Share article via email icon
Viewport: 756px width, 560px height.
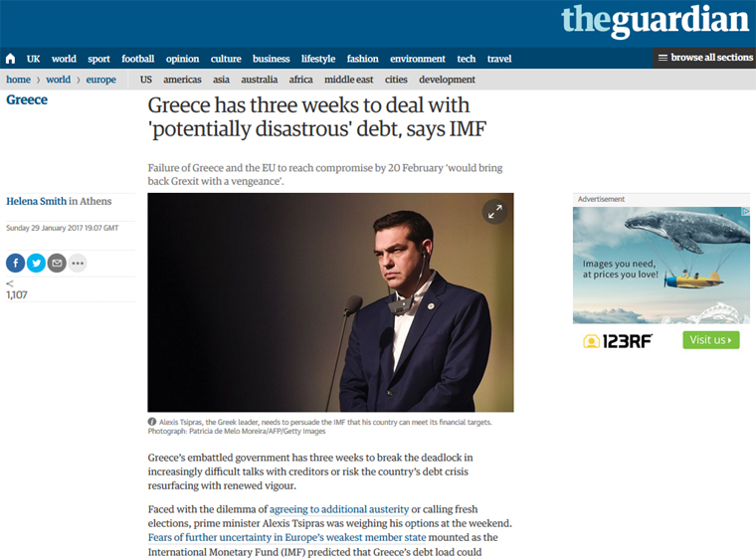pos(57,263)
